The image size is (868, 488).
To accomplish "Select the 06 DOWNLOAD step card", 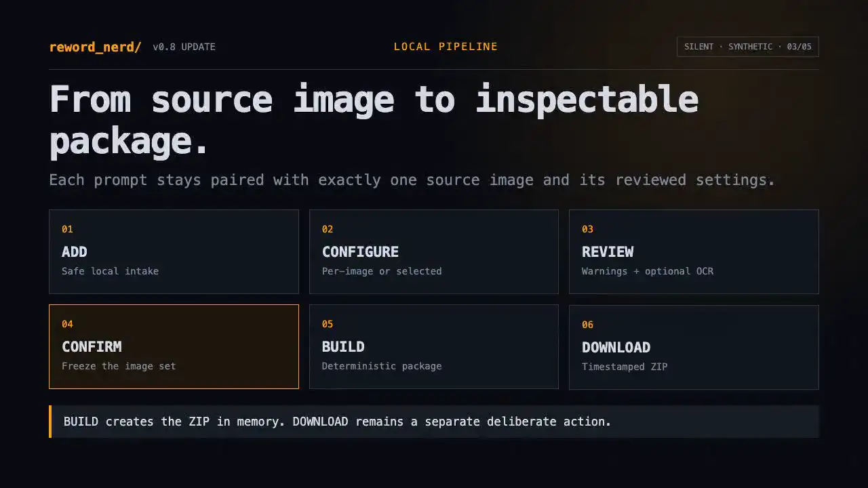I will [x=694, y=347].
